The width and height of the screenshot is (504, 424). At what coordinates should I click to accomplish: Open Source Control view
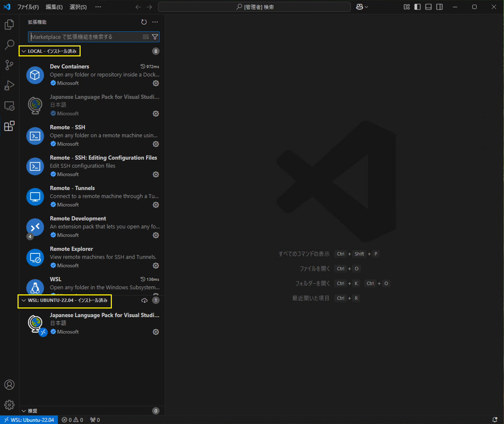coord(9,65)
